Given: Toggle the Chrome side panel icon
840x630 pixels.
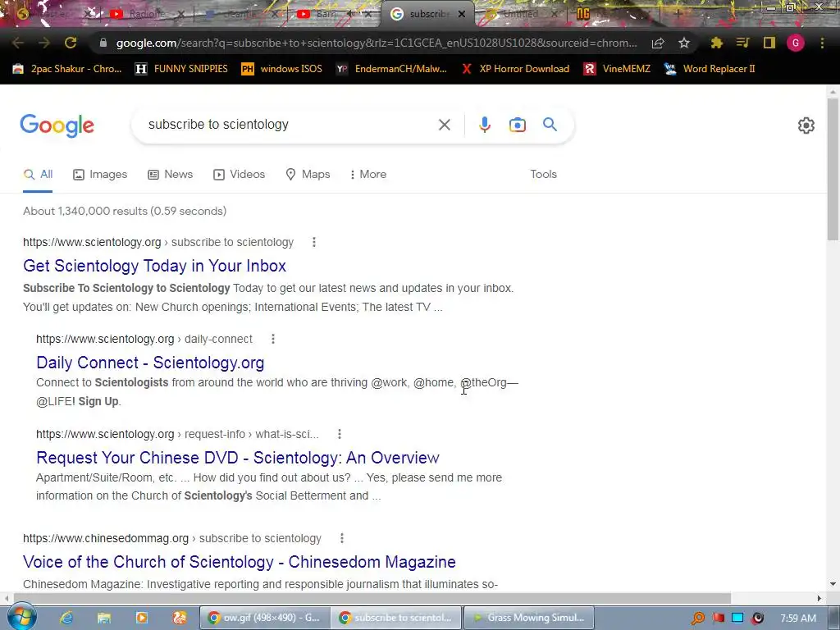Looking at the screenshot, I should pos(769,43).
